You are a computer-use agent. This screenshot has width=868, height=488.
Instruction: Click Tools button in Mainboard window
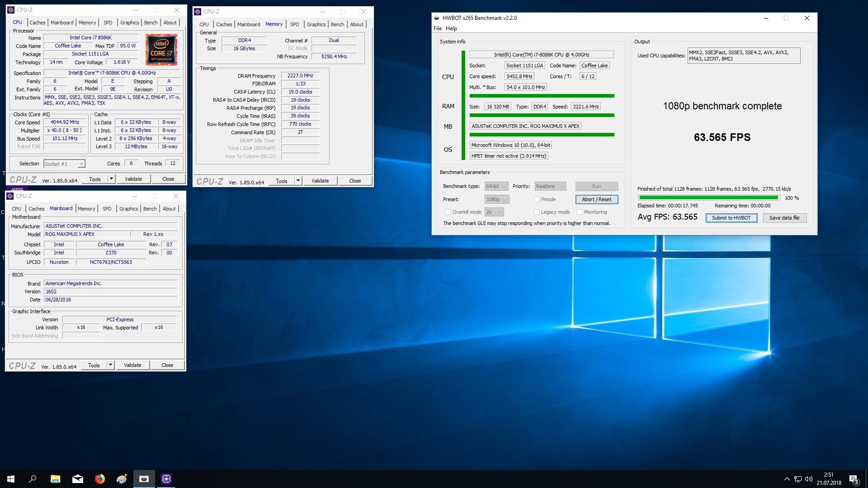[94, 365]
